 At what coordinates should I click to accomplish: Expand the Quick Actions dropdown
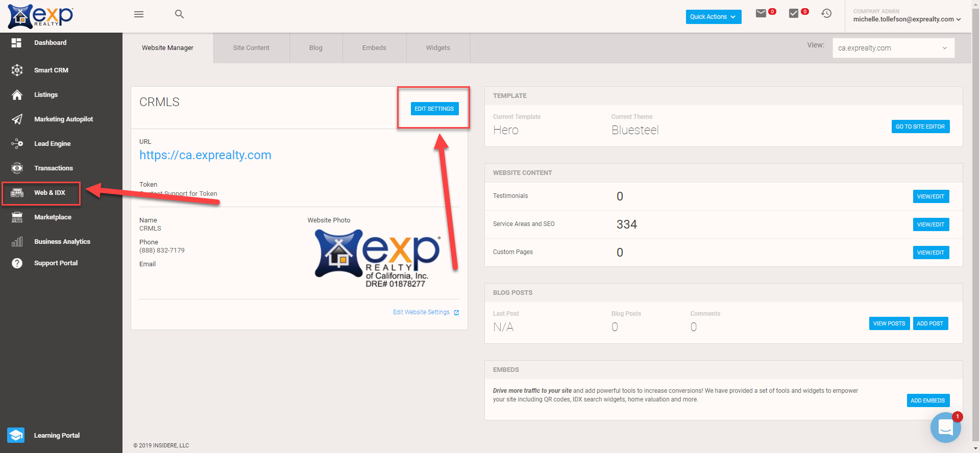click(714, 17)
